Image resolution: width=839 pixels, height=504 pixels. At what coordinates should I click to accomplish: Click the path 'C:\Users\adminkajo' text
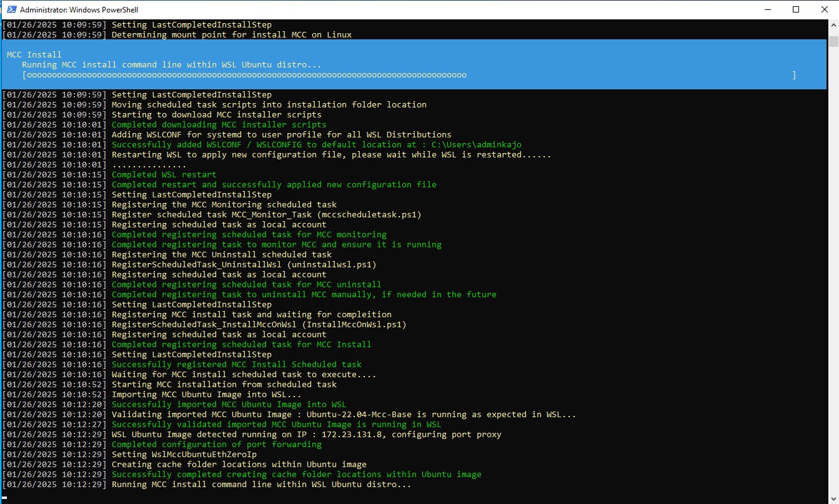(x=477, y=145)
